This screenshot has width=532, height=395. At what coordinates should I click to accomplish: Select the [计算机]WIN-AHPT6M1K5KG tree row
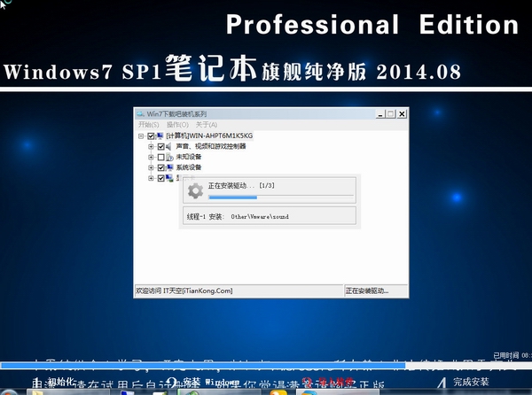[x=209, y=136]
